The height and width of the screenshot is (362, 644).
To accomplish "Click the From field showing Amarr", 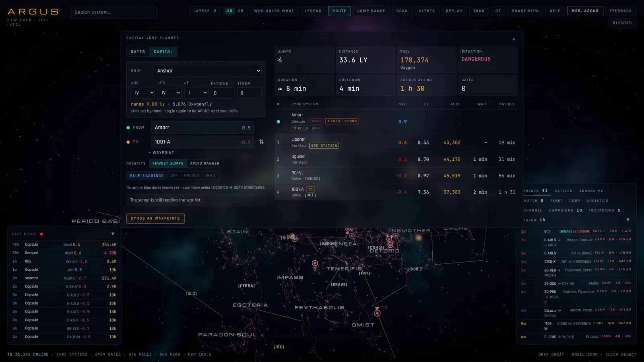I will pyautogui.click(x=202, y=128).
